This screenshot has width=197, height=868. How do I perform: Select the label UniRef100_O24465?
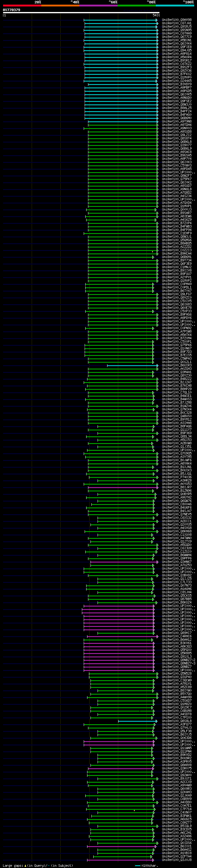(176, 81)
